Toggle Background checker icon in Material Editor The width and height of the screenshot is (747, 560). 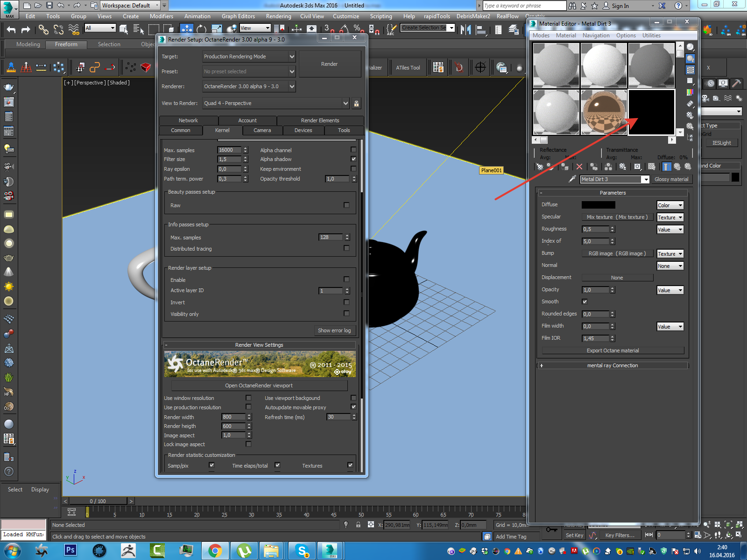coord(690,70)
